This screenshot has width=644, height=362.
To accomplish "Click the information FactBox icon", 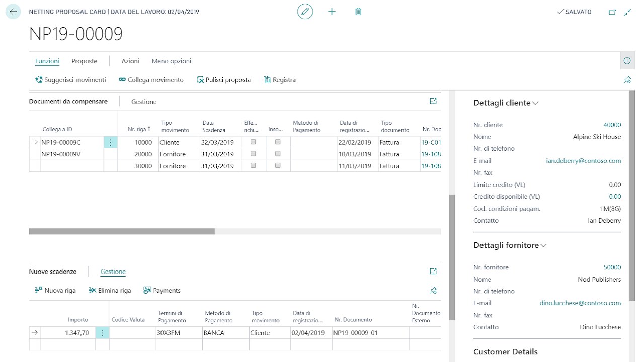I will point(627,61).
